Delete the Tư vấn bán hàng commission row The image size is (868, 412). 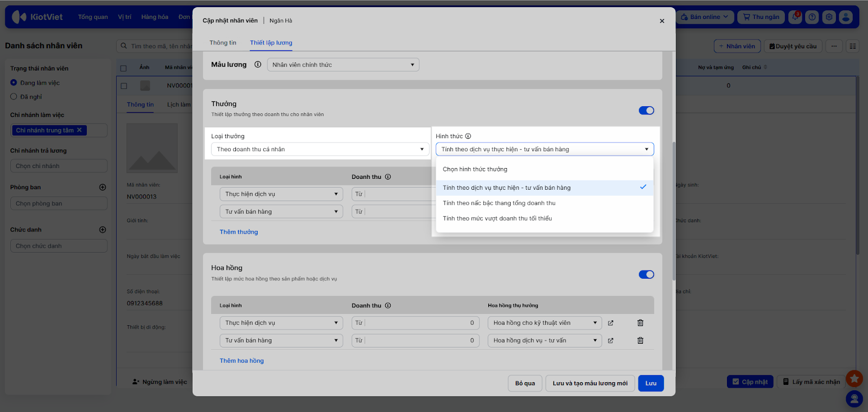(640, 341)
